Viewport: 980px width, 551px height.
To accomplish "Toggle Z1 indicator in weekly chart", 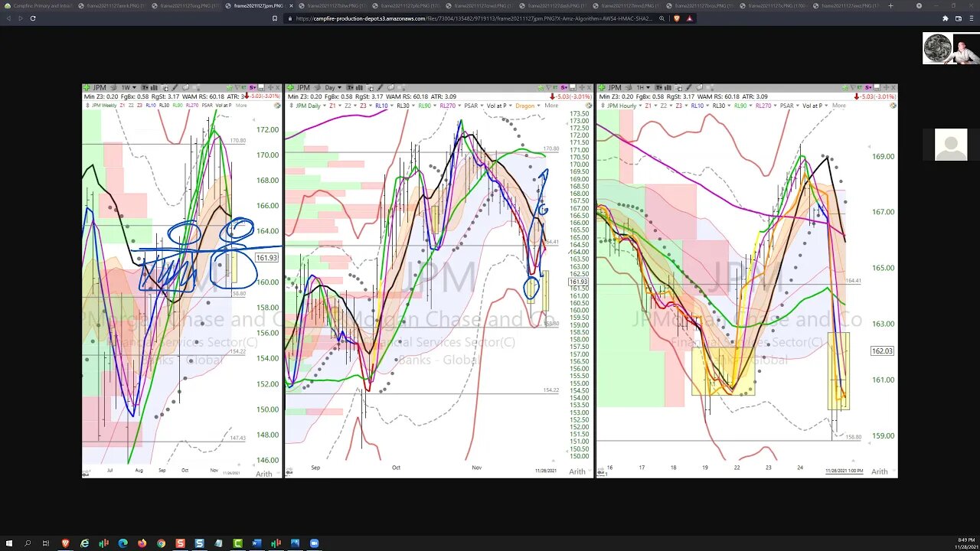I will tap(123, 106).
